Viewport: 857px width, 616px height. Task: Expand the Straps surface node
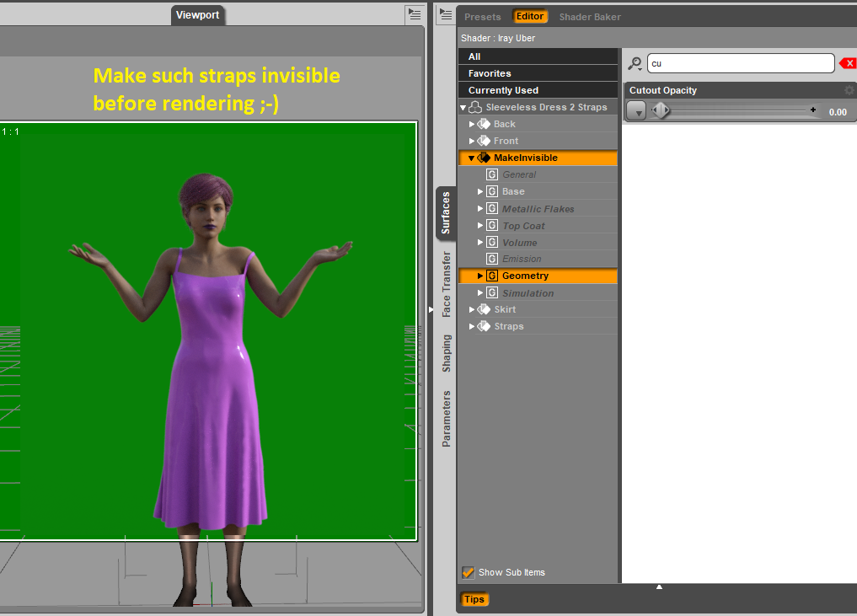(472, 326)
